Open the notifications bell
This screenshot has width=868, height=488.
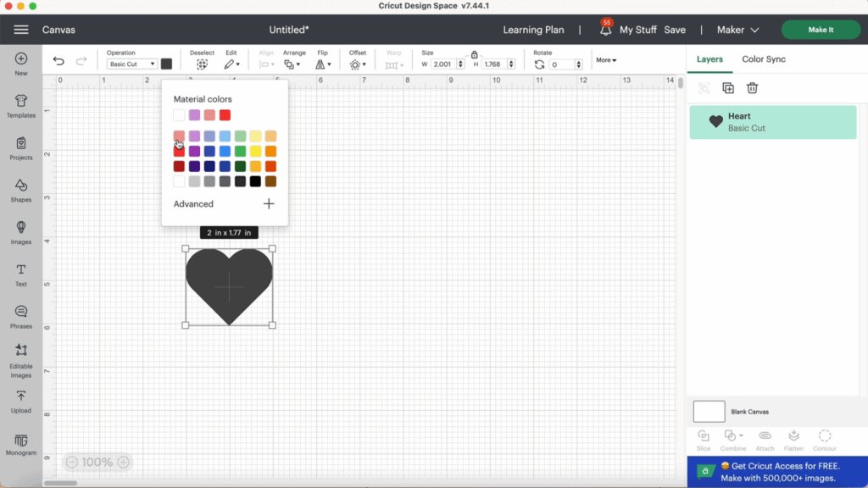tap(605, 30)
